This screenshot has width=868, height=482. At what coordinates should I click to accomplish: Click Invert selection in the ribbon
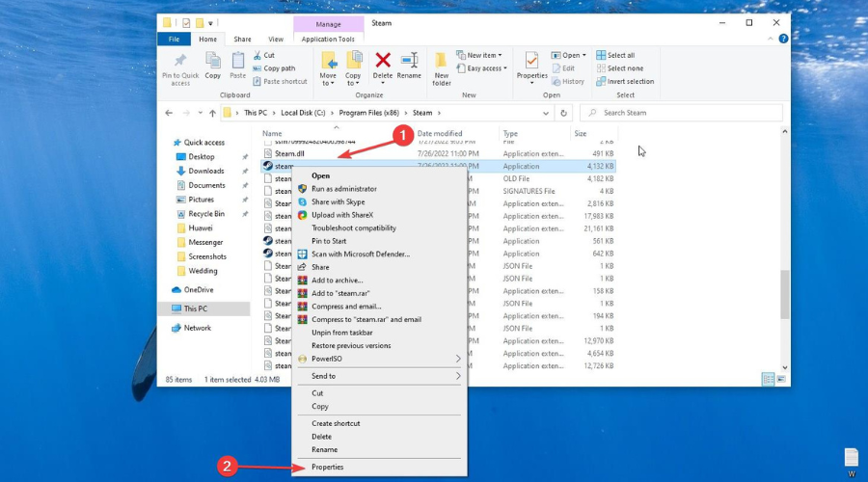(625, 81)
